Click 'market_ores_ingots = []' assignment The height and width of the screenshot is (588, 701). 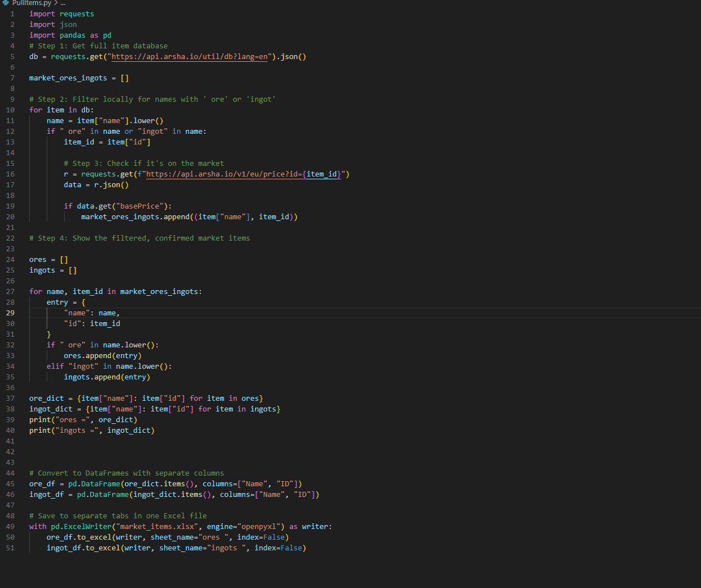pyautogui.click(x=79, y=78)
